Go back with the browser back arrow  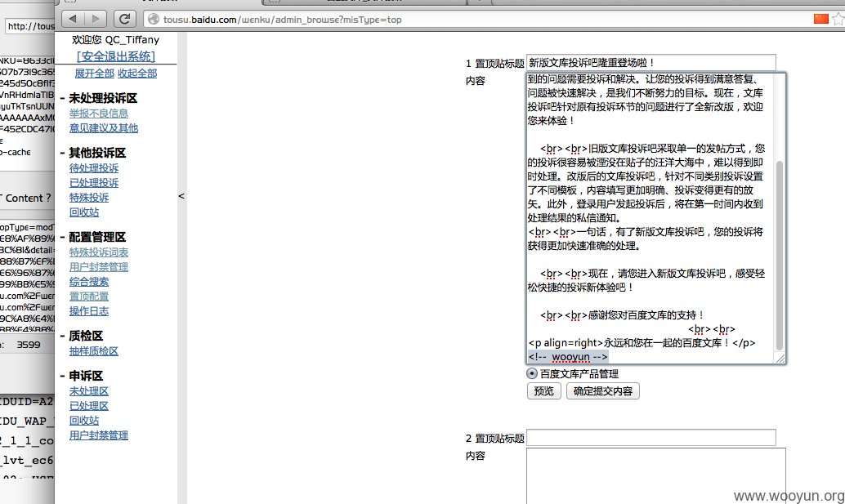tap(74, 19)
